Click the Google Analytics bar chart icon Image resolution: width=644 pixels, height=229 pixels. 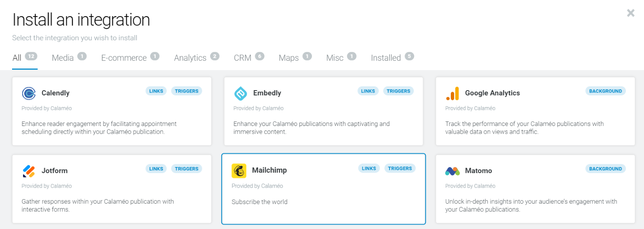coord(452,93)
